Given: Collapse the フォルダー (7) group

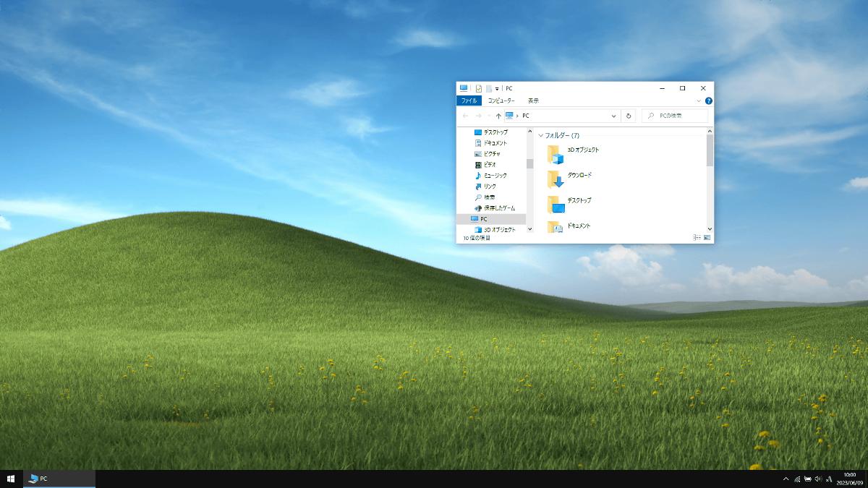Looking at the screenshot, I should (540, 135).
